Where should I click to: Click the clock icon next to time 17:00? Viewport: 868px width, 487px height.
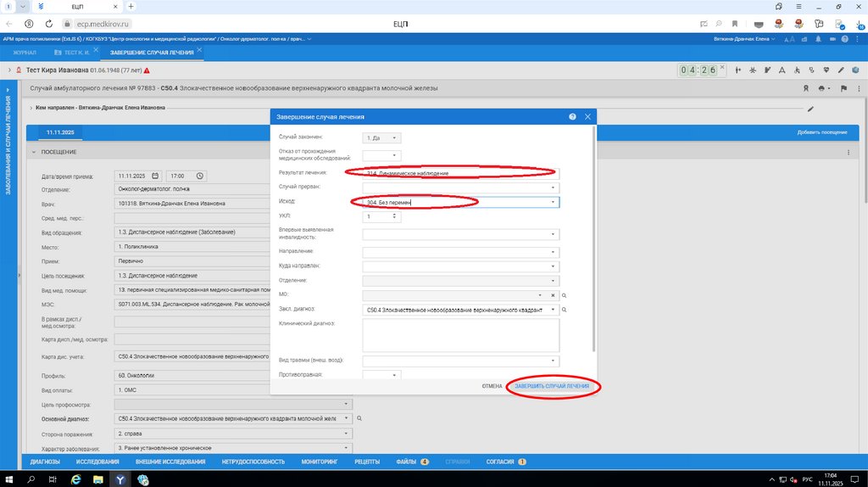tap(201, 176)
